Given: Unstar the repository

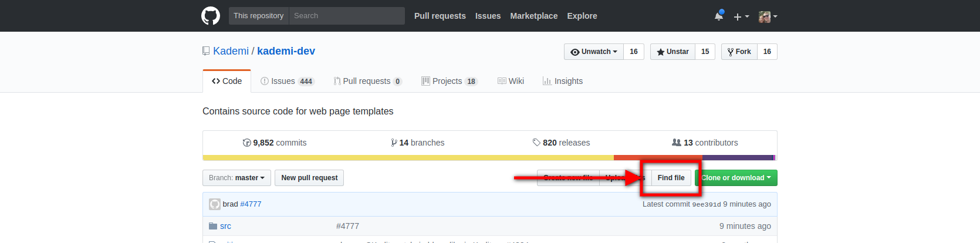Looking at the screenshot, I should click(673, 52).
